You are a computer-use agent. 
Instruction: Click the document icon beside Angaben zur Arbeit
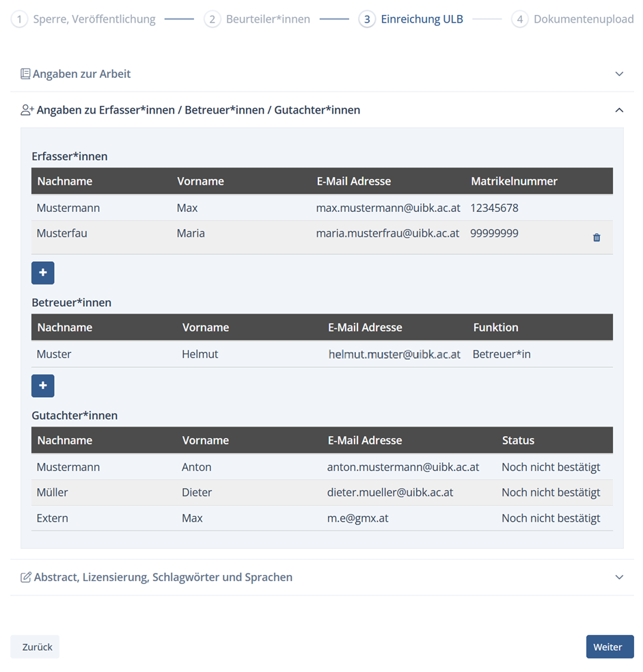25,74
